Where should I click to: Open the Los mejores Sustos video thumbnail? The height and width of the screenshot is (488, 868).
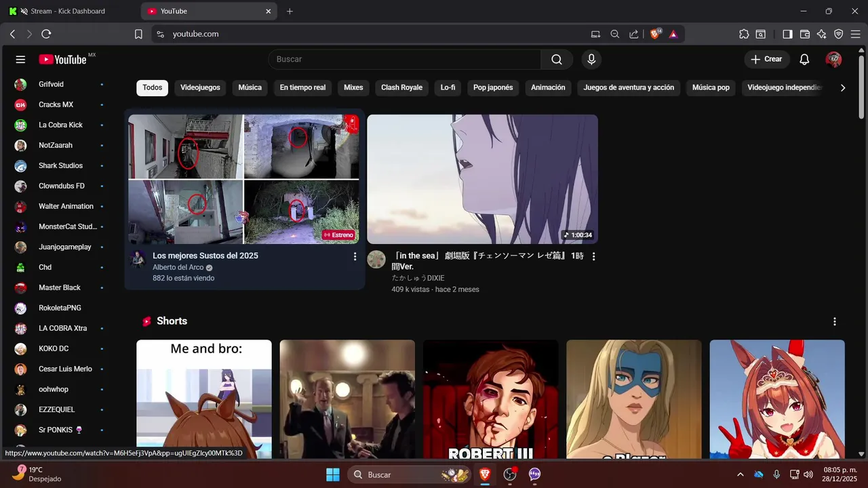[243, 179]
